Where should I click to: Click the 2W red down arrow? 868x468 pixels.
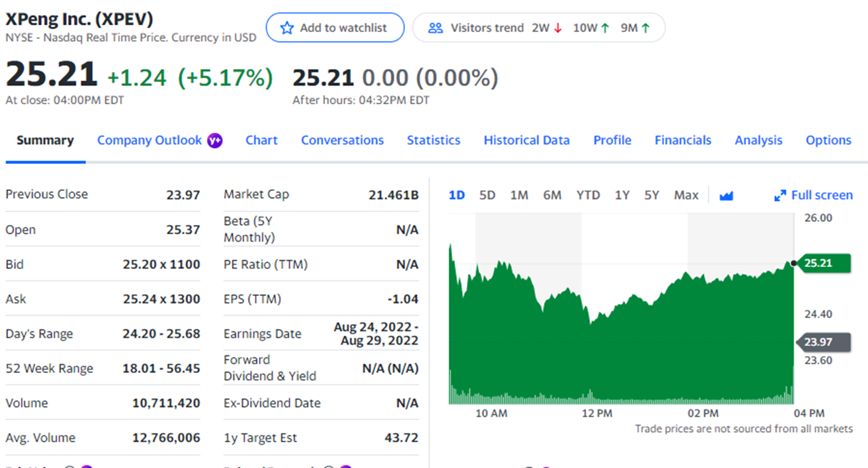pos(558,28)
